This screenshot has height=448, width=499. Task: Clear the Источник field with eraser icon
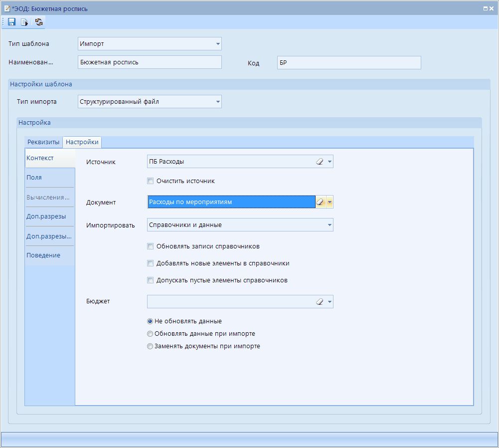coord(320,162)
